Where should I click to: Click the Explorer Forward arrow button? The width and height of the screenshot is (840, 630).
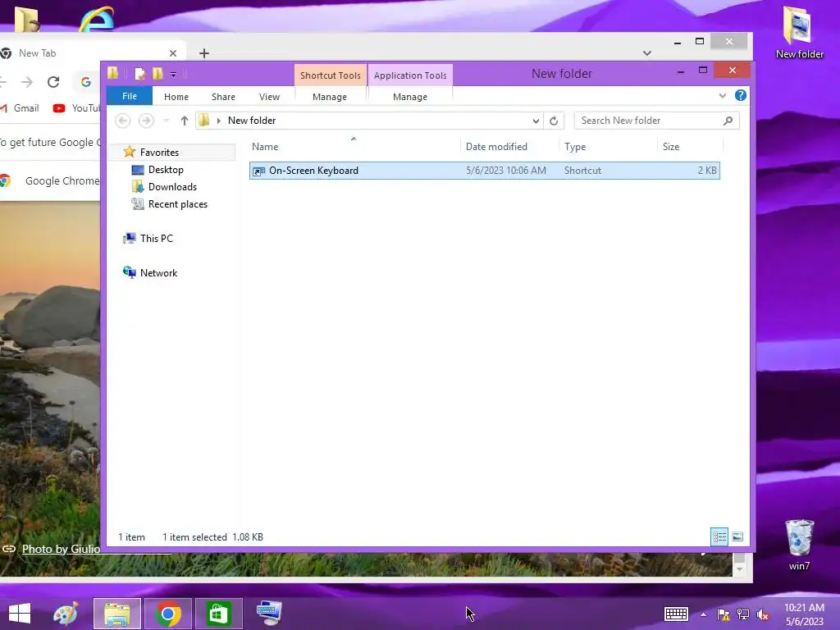[146, 121]
